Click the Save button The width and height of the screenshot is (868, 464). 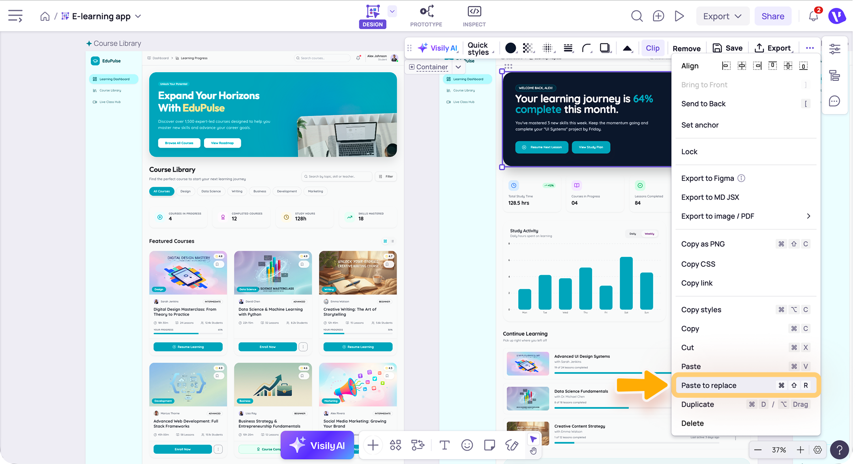pos(727,48)
